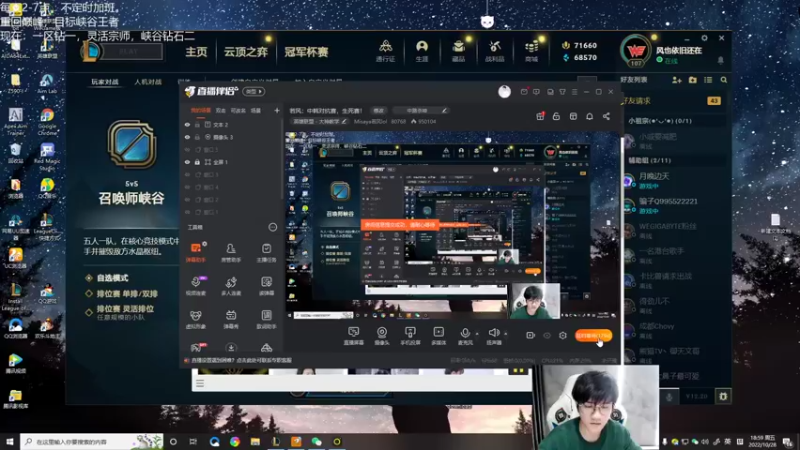Viewport: 800px width, 450px height.
Task: Toggle visibility eye of 文本 2 source
Action: [187, 124]
